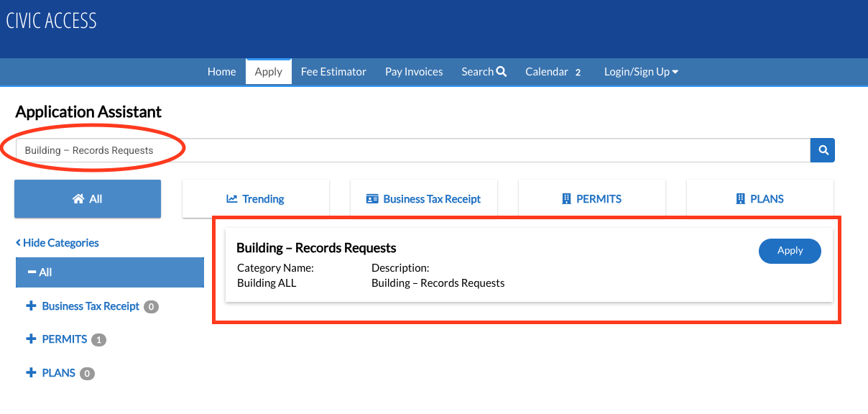This screenshot has width=868, height=414.
Task: Open the Trending chart tab
Action: [x=256, y=199]
